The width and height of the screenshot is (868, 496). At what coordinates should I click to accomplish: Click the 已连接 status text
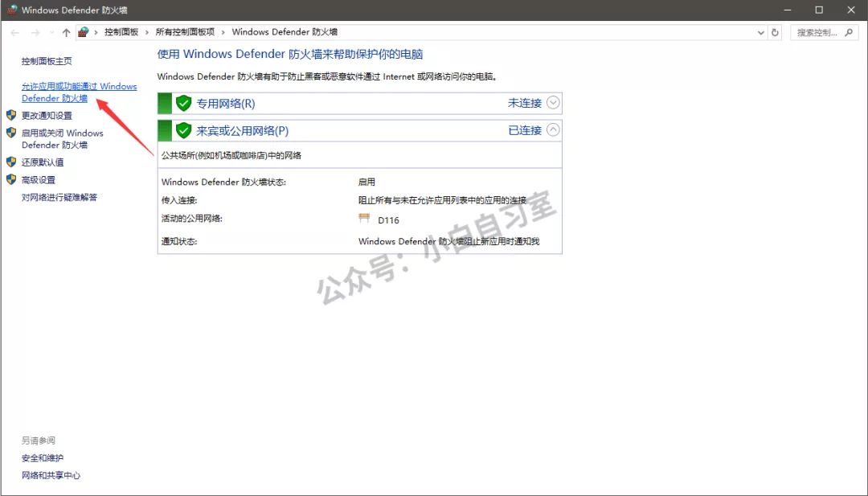(x=525, y=131)
